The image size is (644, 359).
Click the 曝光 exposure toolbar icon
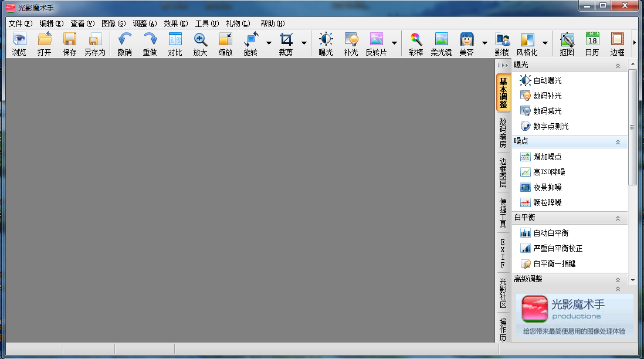point(326,40)
